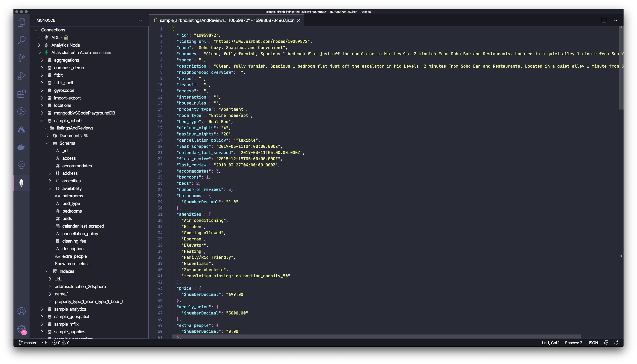This screenshot has height=364, width=637.
Task: Open the Run and Debug view
Action: coord(21,76)
